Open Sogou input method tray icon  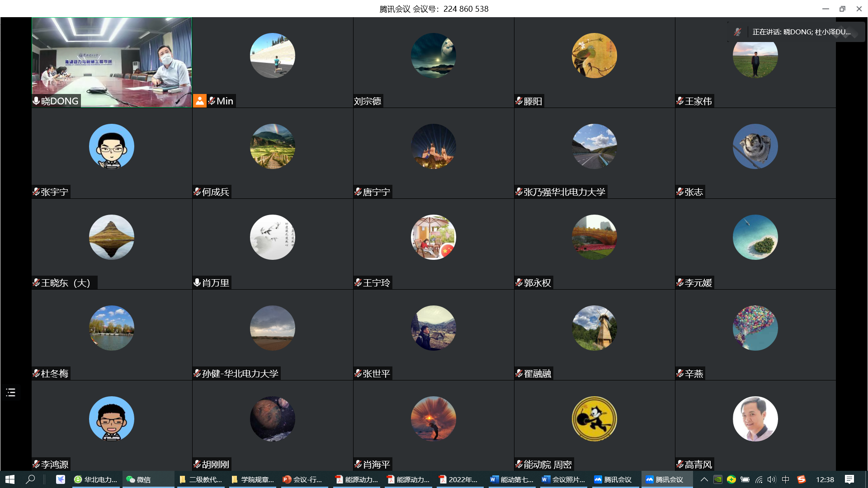(x=802, y=479)
